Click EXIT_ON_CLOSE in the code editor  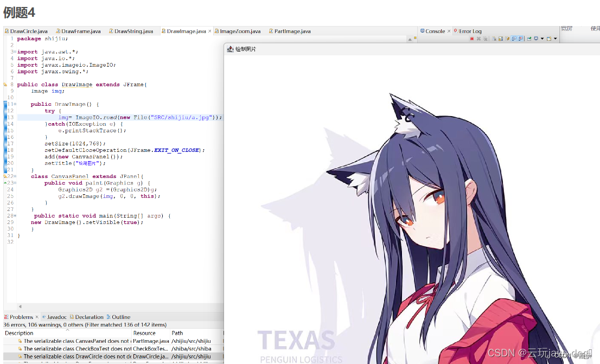pos(176,150)
